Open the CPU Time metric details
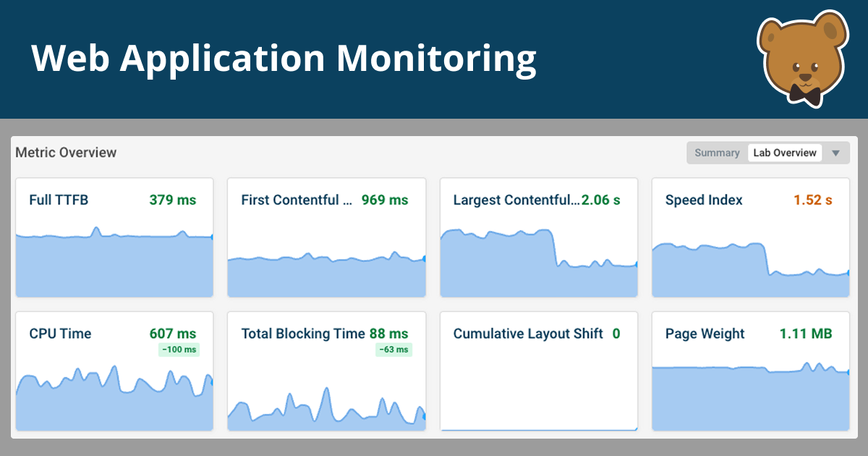Screen dimensions: 868x456 click(114, 371)
